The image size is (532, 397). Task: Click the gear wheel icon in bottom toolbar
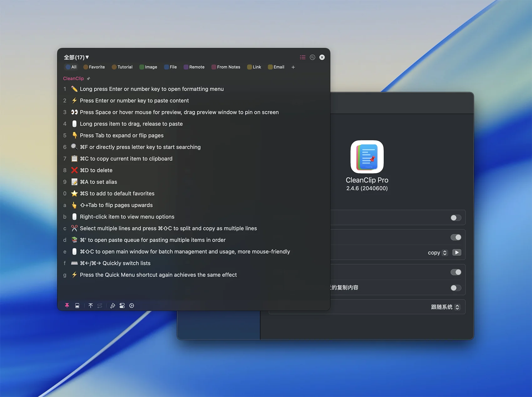[132, 305]
